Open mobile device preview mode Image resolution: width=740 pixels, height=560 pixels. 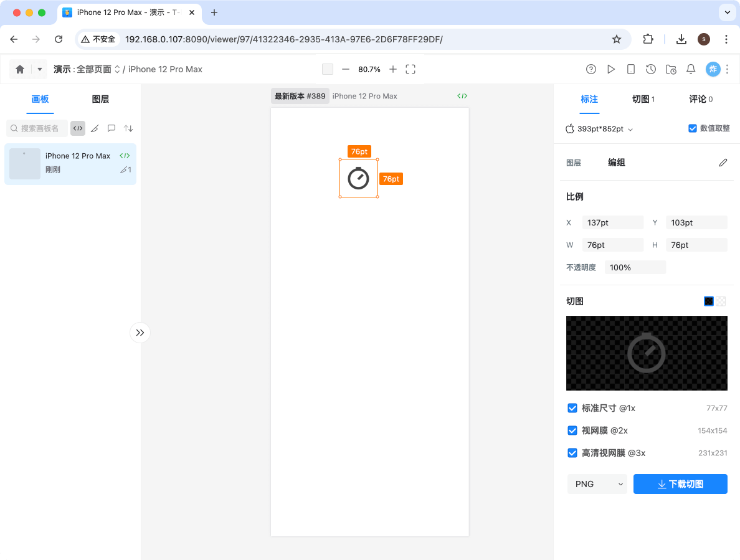(x=631, y=69)
